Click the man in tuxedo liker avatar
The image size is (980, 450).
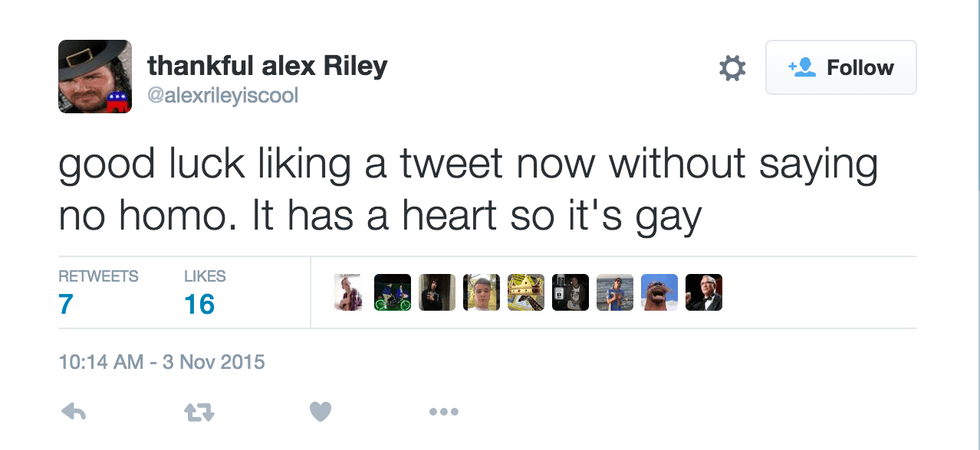click(x=703, y=292)
